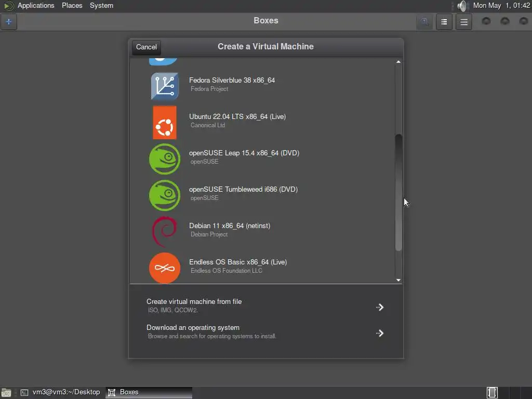Image resolution: width=532 pixels, height=399 pixels.
Task: Click the first round window control button
Action: (486, 21)
